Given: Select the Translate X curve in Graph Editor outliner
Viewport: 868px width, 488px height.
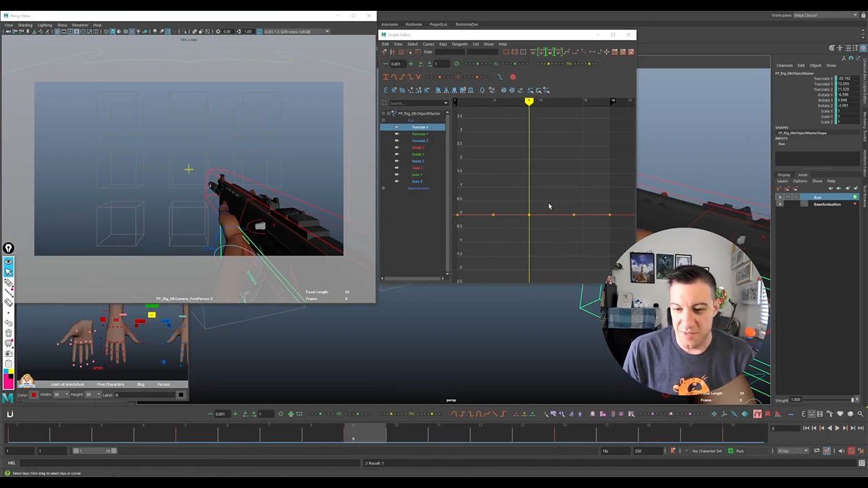Looking at the screenshot, I should click(x=420, y=127).
